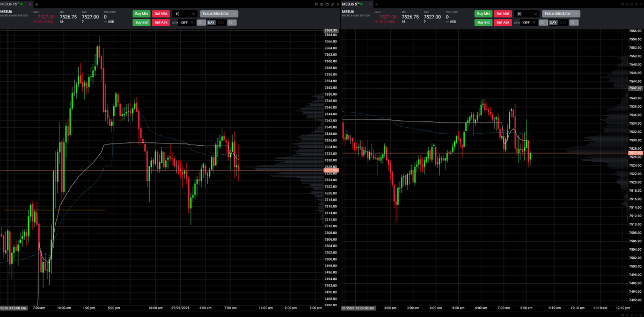Click the quantity field showing 20
Viewport: 644px width, 317px height.
point(522,14)
